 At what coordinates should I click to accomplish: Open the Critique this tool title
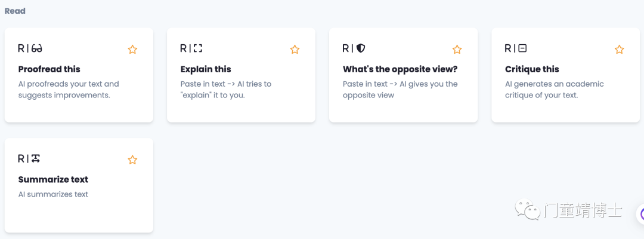coord(532,69)
